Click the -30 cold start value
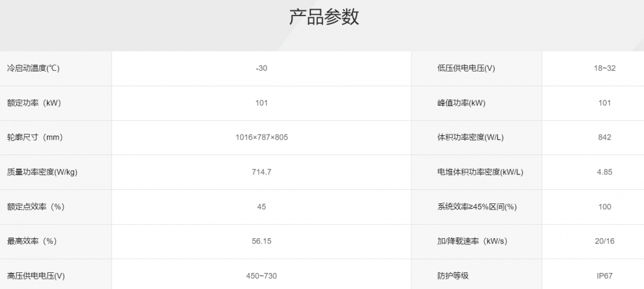Viewport: 644px width, 289px height. click(261, 69)
